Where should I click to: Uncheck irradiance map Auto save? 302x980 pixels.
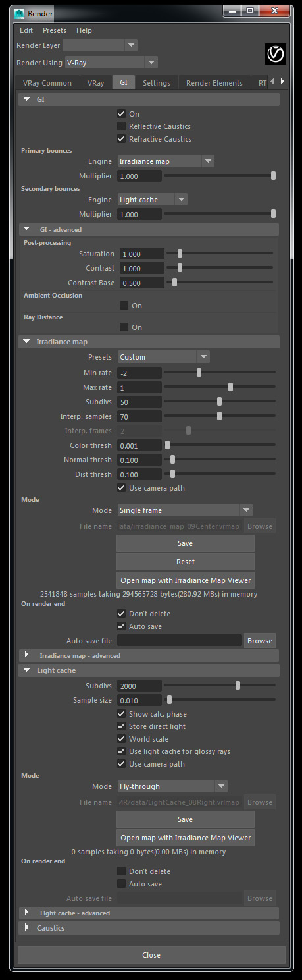tap(121, 626)
